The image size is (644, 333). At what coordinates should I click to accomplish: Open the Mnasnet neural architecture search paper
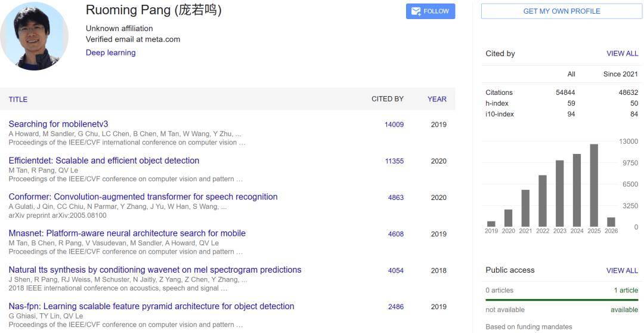(127, 233)
